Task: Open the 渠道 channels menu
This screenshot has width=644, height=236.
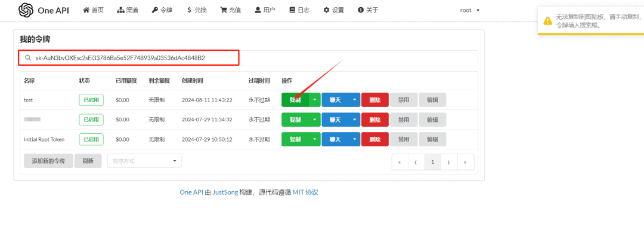Action: (128, 10)
